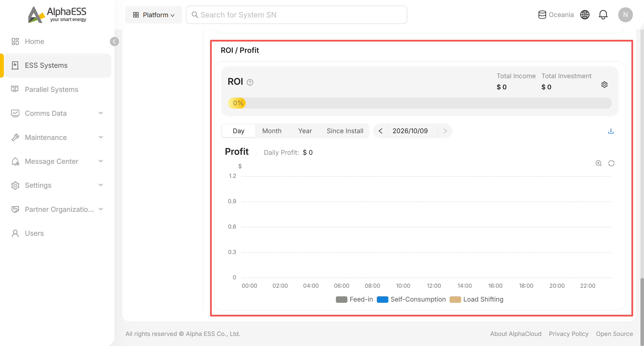
Task: Expand Maintenance menu
Action: [x=58, y=137]
